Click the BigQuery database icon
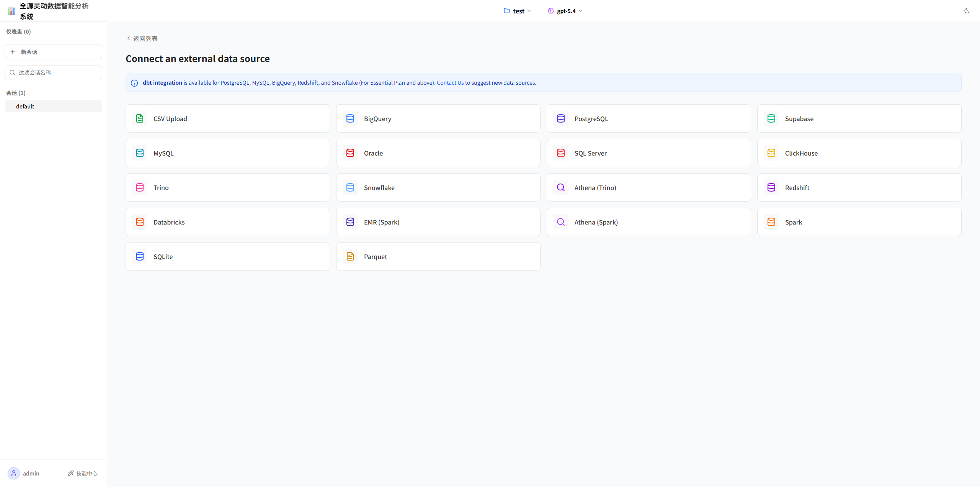 [350, 118]
